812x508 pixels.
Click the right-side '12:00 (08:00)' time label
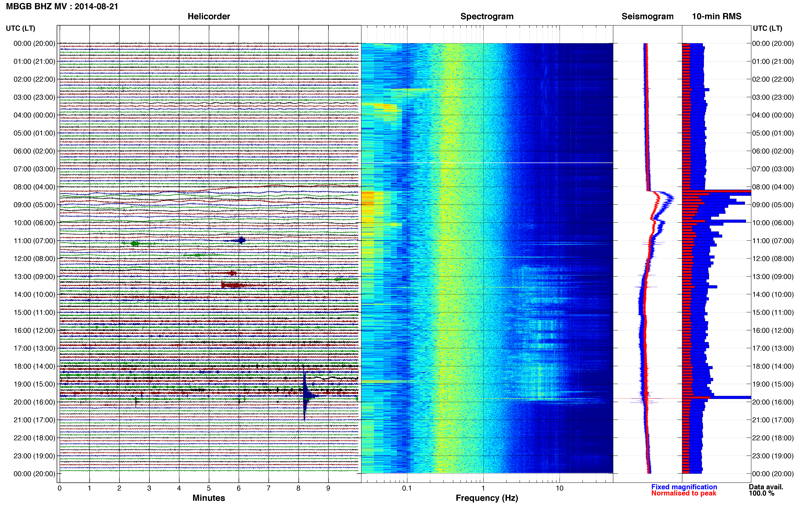[x=773, y=259]
